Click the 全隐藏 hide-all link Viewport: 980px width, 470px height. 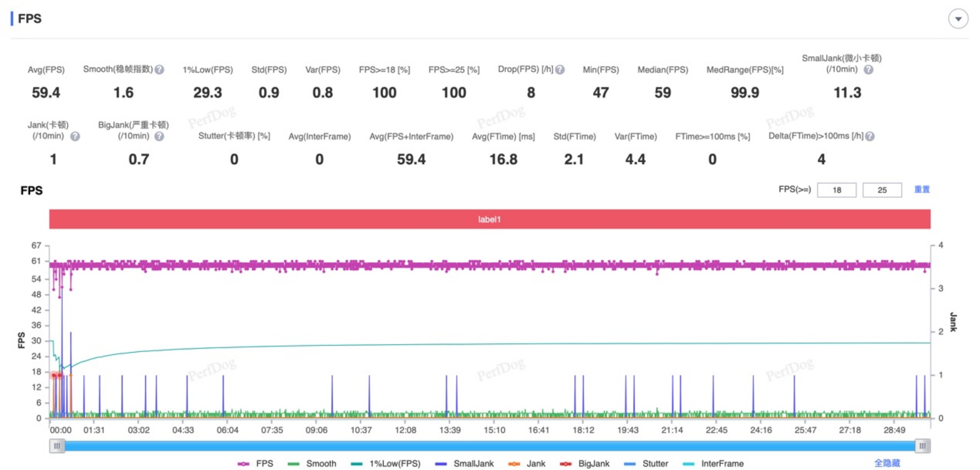pos(887,463)
